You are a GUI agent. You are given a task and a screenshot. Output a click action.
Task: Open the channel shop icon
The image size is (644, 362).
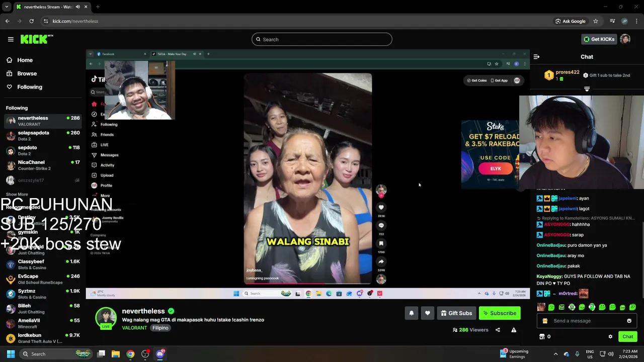coord(542,337)
